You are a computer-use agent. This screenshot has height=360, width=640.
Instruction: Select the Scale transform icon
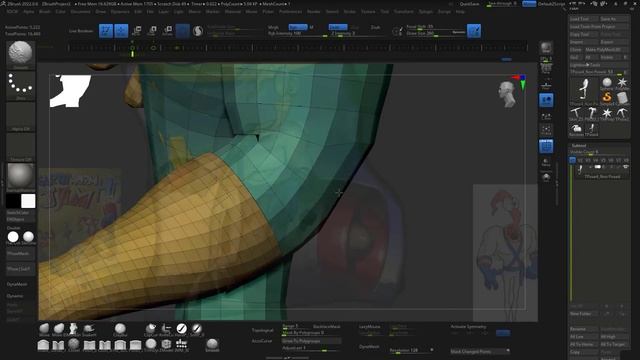point(152,31)
